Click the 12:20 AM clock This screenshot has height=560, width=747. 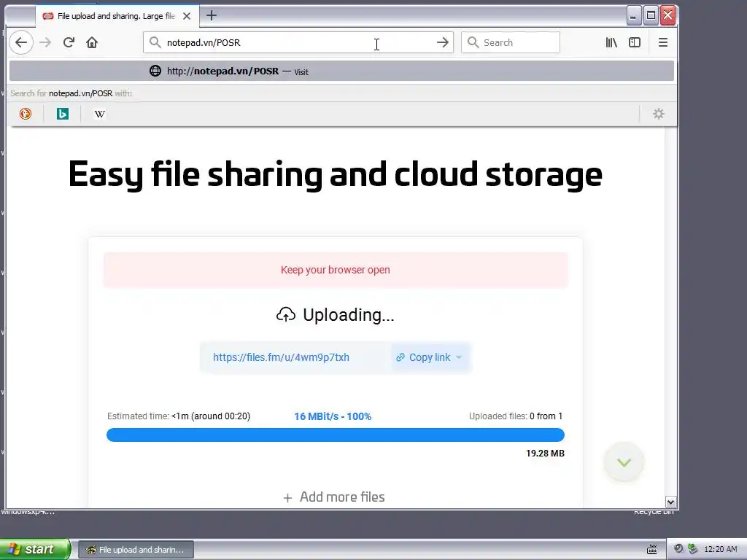pos(720,549)
